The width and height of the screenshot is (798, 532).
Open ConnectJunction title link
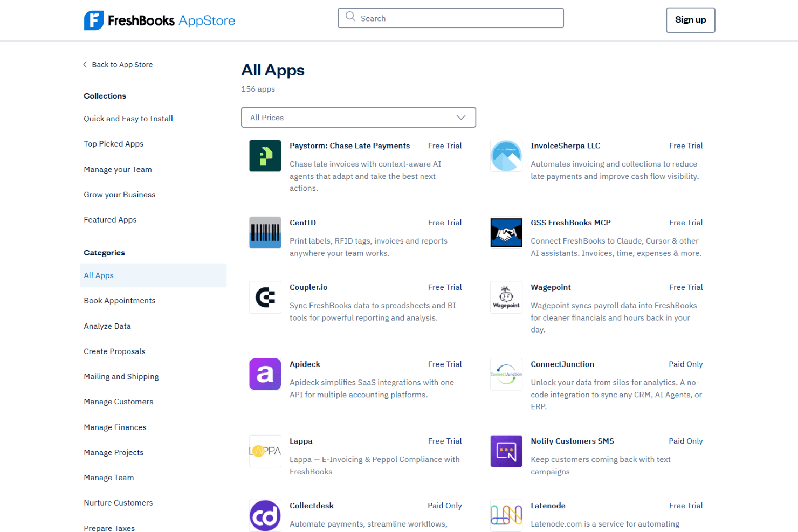[562, 364]
